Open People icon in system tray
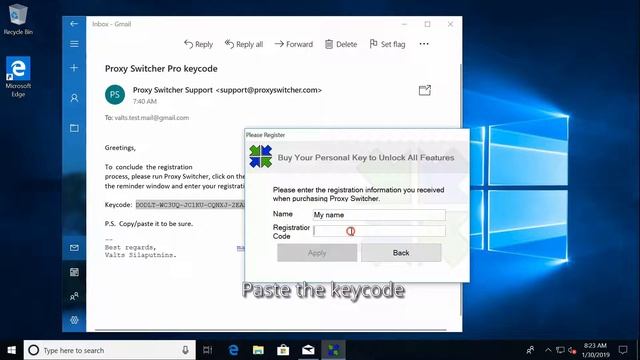 (530, 350)
